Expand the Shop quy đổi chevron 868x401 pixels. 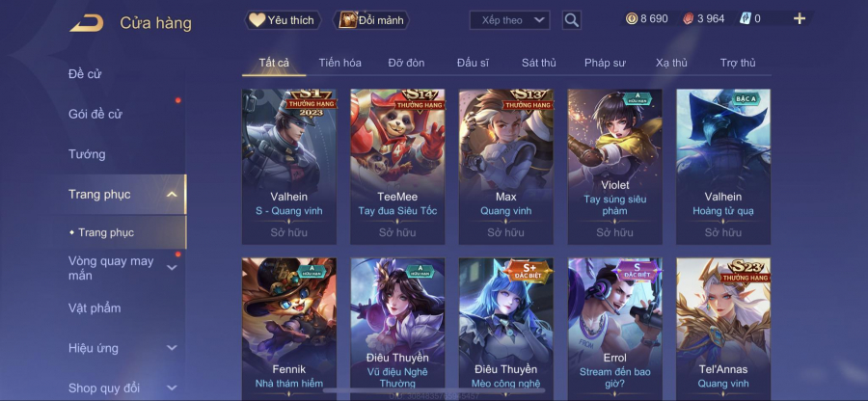[172, 388]
